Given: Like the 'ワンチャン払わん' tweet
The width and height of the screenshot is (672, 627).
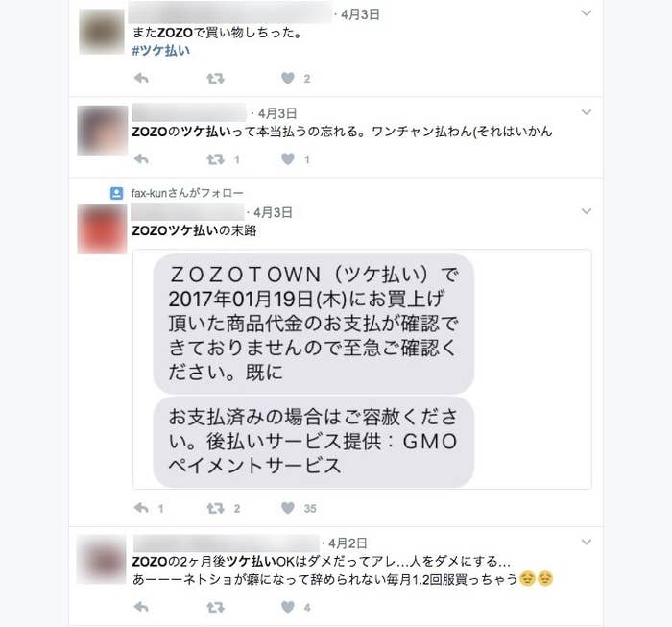Looking at the screenshot, I should (x=288, y=159).
